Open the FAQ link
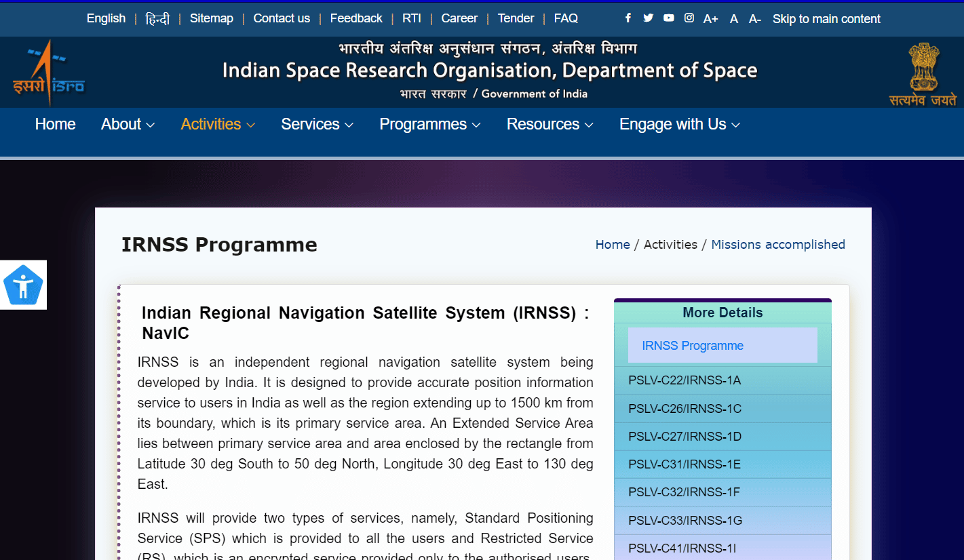The width and height of the screenshot is (964, 560). coord(566,19)
